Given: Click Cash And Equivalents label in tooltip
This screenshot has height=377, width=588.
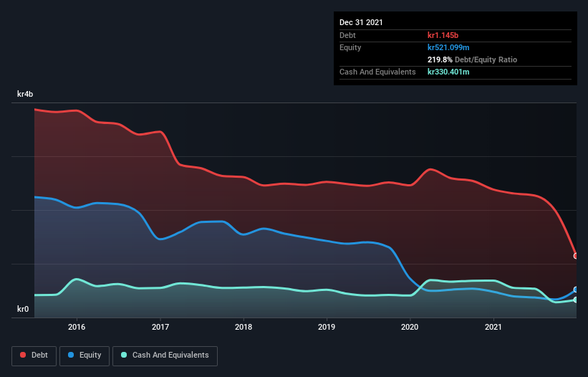Looking at the screenshot, I should pos(377,72).
